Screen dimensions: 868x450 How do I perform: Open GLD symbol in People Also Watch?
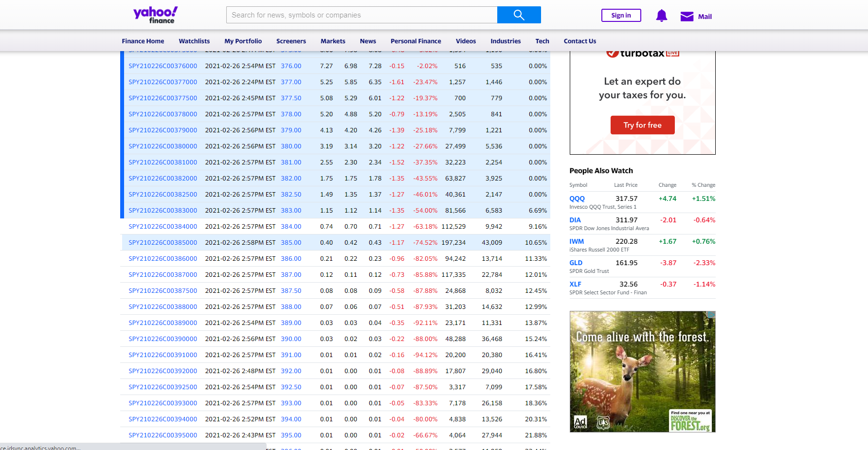(x=576, y=263)
